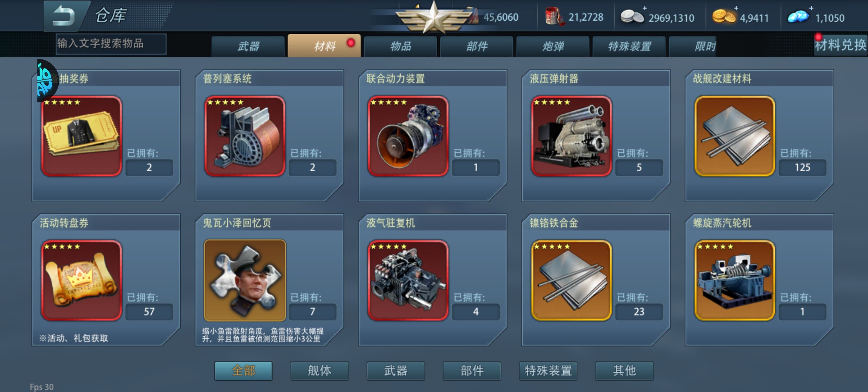This screenshot has width=868, height=392.
Task: Select the 战舰改建材料 steel plates icon
Action: 735,136
